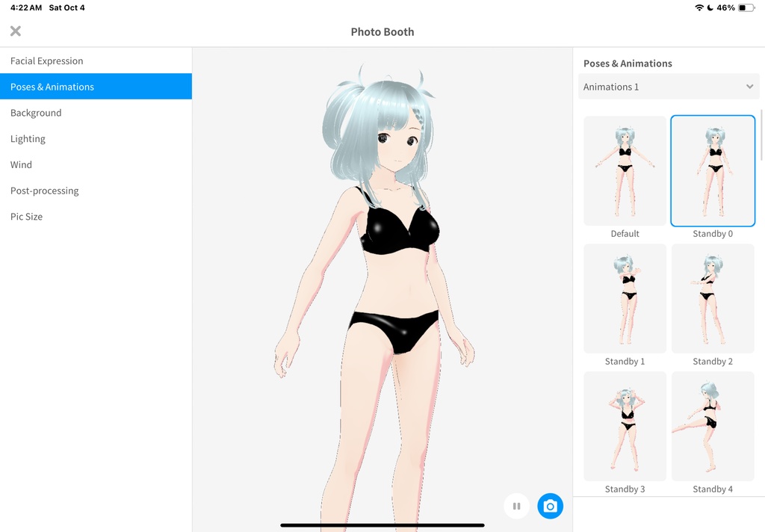Viewport: 765px width, 532px height.
Task: Open the Background settings section
Action: 36,112
